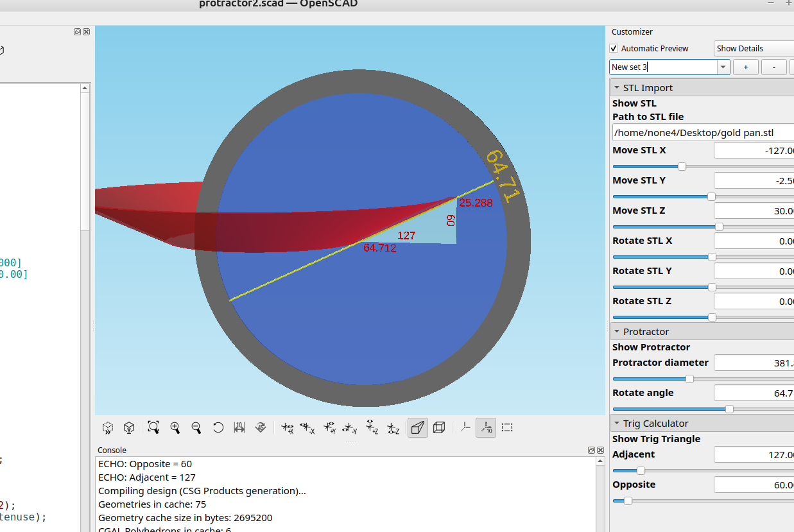
Task: Switch to the +Z axis view
Action: coord(372,427)
